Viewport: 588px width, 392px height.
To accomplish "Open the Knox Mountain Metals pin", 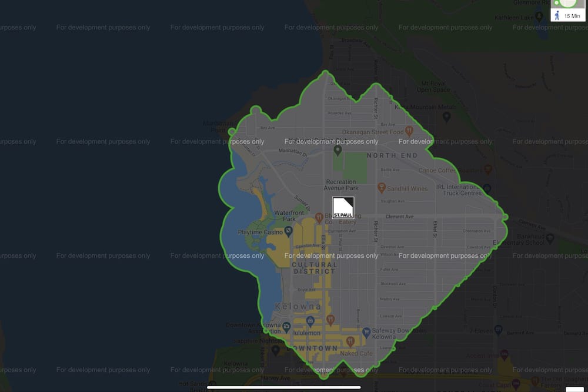I will click(446, 117).
